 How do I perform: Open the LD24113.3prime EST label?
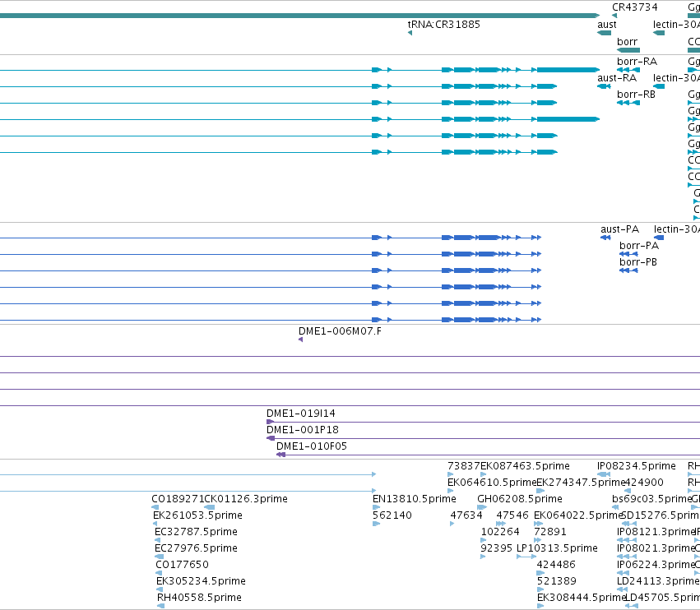(657, 581)
